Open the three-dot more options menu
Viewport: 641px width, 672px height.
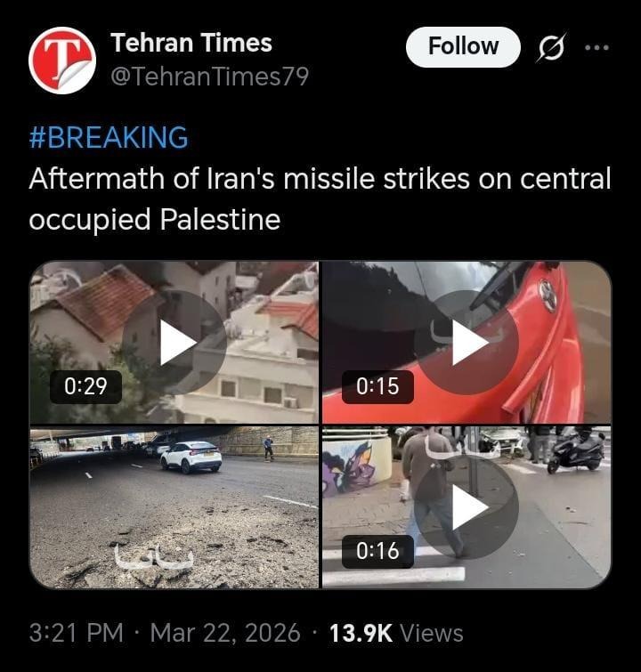coord(596,47)
